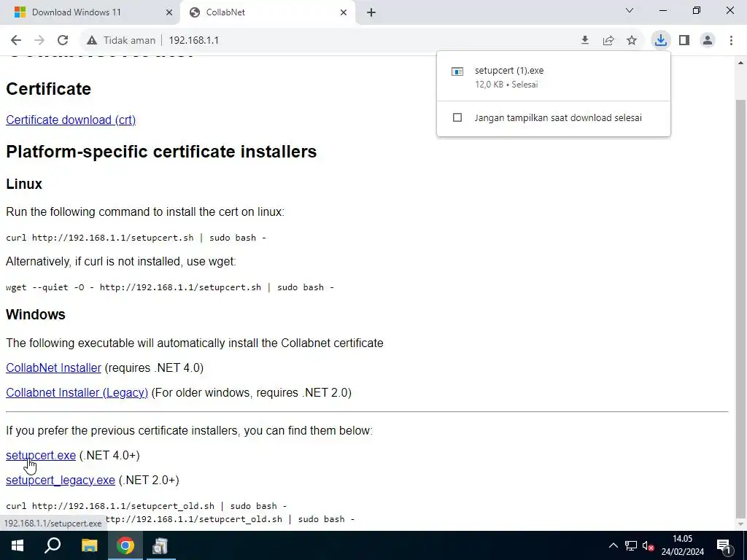
Task: Open the notification center icon
Action: 724,545
